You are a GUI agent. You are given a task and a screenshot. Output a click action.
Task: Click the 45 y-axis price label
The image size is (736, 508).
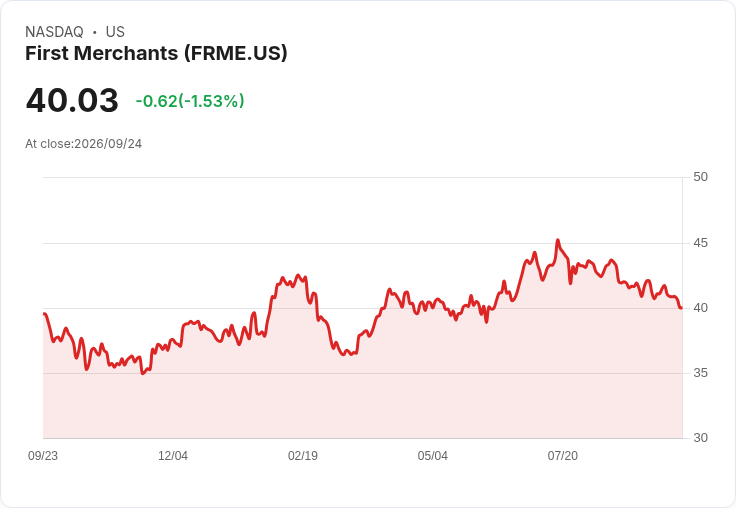[700, 243]
